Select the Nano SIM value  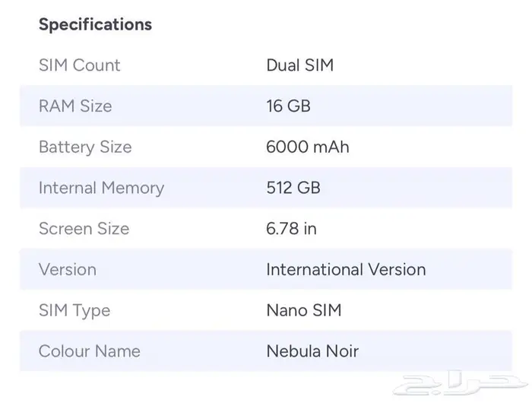pyautogui.click(x=303, y=310)
